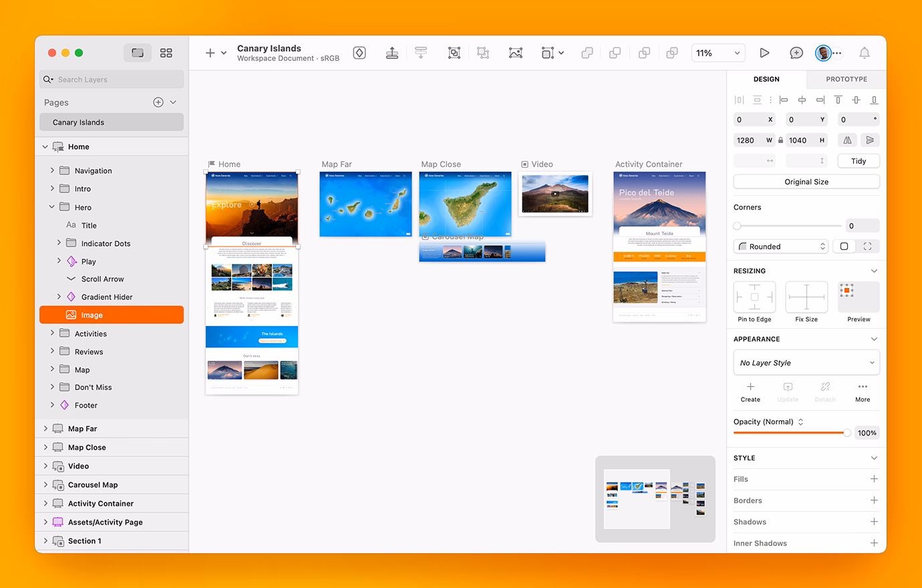This screenshot has height=588, width=922.
Task: Flip the image horizontally
Action: click(847, 140)
